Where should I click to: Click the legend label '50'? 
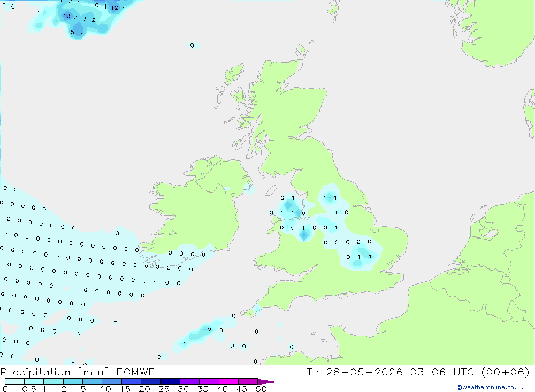click(x=261, y=389)
